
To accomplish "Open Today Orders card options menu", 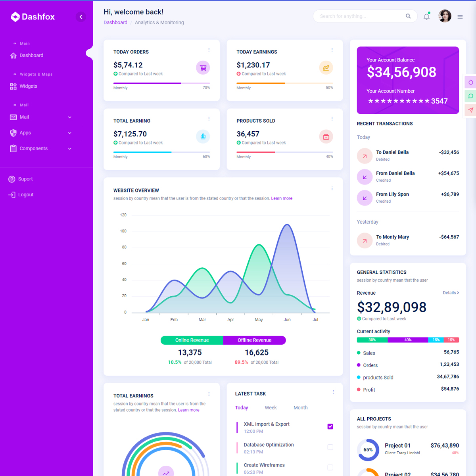I will point(209,50).
